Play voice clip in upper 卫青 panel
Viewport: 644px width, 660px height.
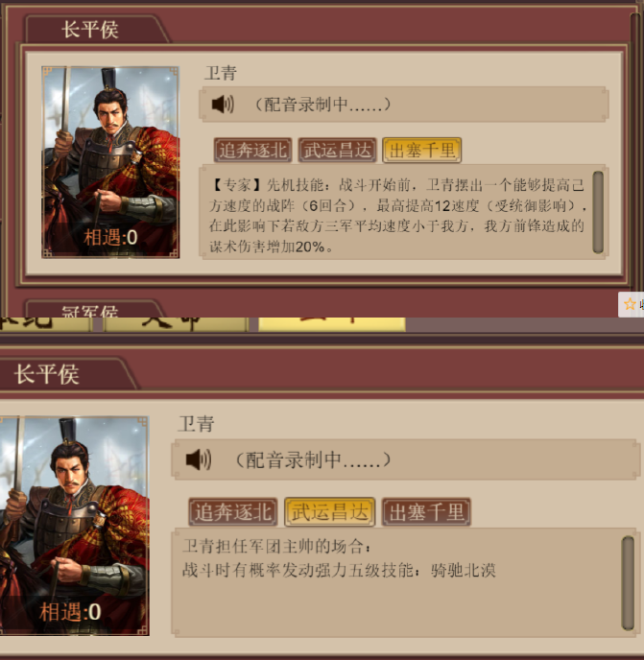click(223, 104)
